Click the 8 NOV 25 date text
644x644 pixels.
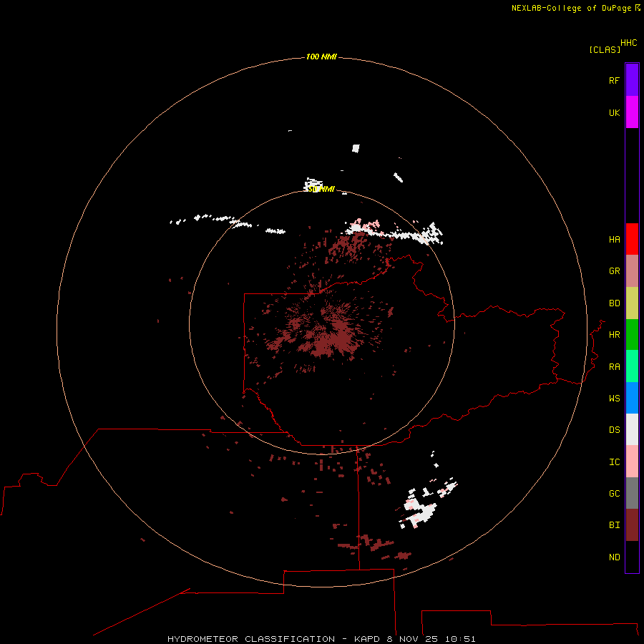tap(412, 639)
